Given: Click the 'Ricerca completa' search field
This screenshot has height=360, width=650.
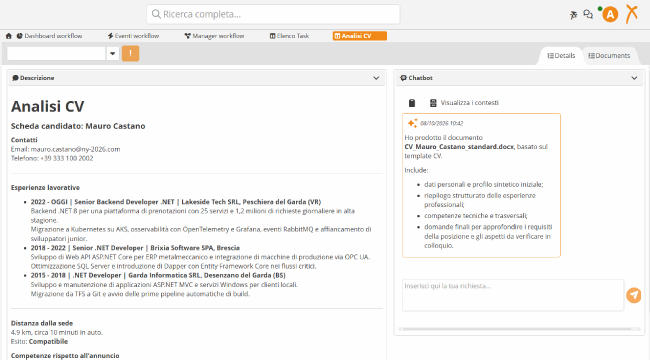Looking at the screenshot, I should click(273, 15).
